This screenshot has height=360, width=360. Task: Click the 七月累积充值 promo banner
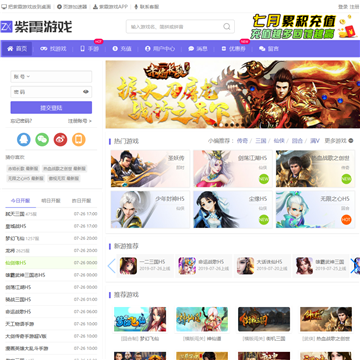[x=303, y=27]
